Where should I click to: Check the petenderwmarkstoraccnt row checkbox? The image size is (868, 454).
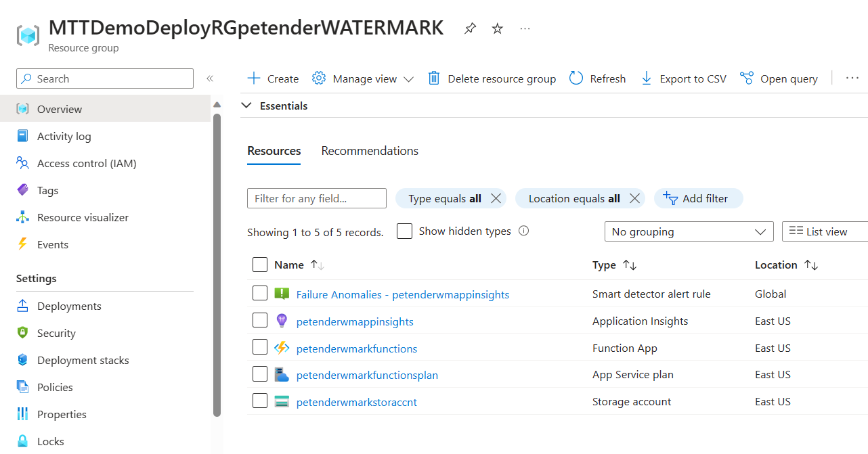[260, 401]
